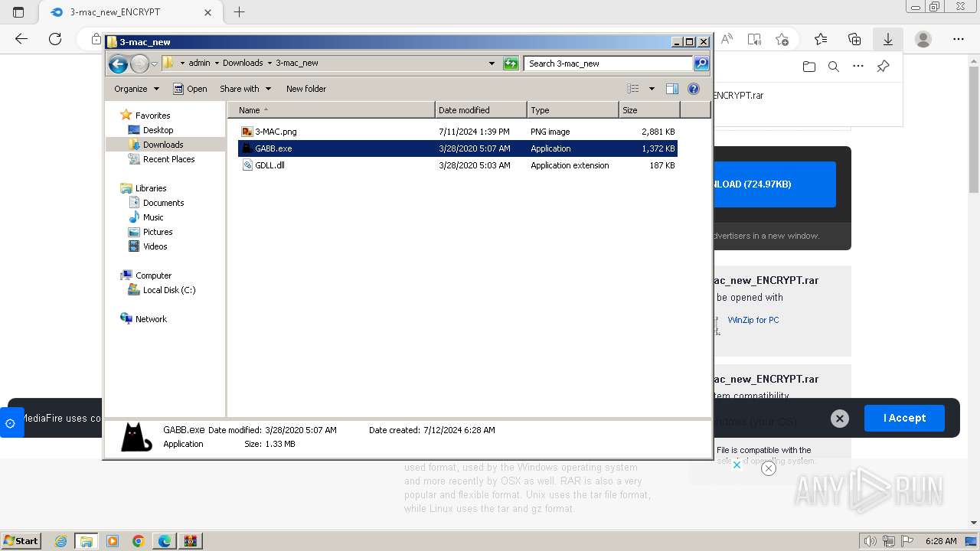Click the I Accept cookie button
This screenshot has width=980, height=551.
(904, 418)
